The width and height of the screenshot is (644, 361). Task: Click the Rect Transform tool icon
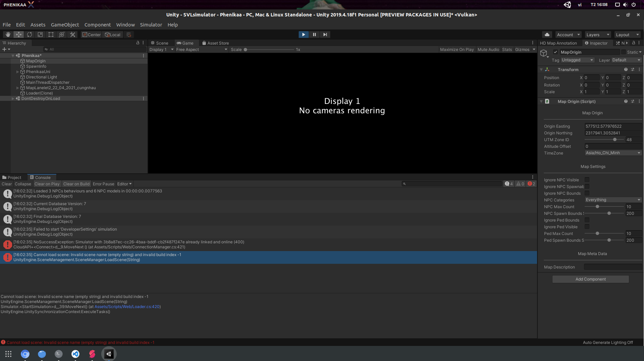point(51,34)
